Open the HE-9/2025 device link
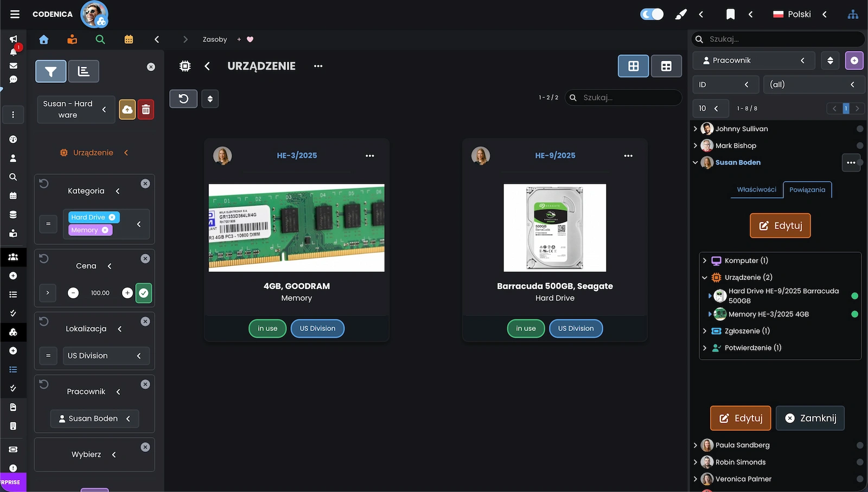Image resolution: width=868 pixels, height=492 pixels. click(555, 156)
